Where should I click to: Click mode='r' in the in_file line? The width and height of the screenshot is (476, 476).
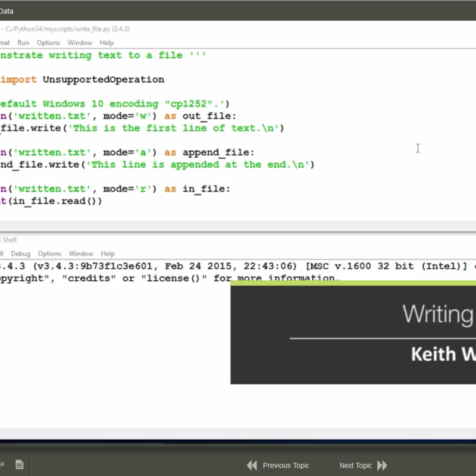[127, 189]
